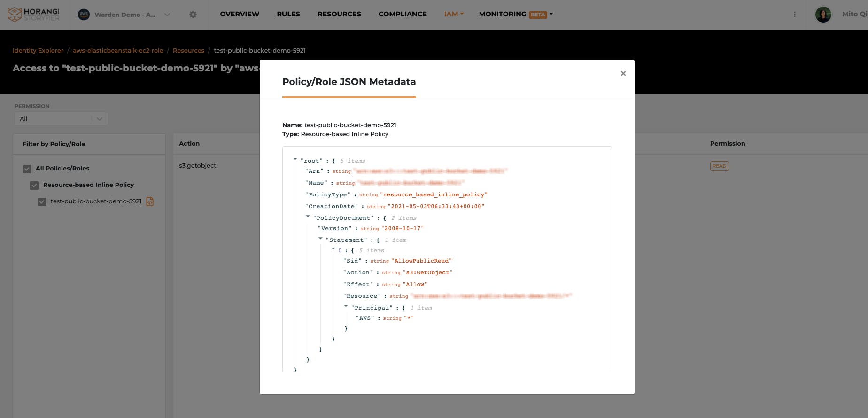Click the "AllowPublicRead" Sid value

[421, 261]
